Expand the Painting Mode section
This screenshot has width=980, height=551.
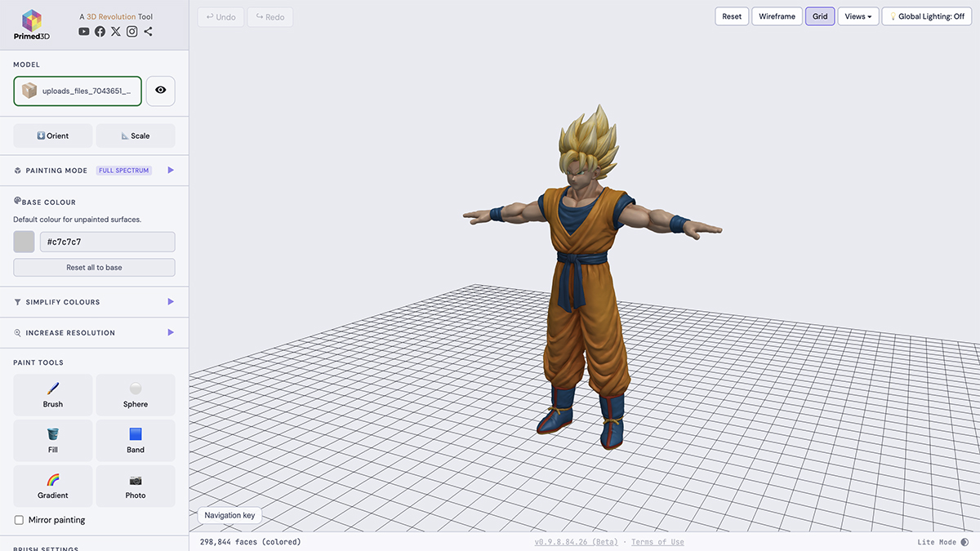click(171, 171)
